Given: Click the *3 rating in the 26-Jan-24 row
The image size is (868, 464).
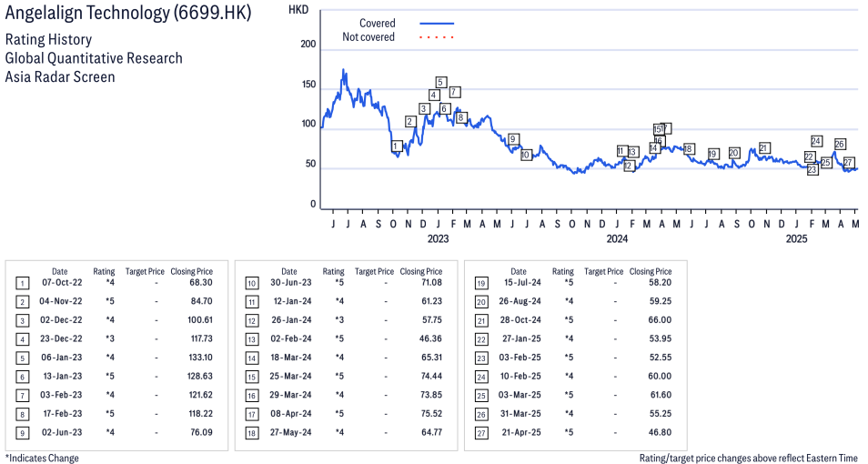Looking at the screenshot, I should click(x=339, y=320).
